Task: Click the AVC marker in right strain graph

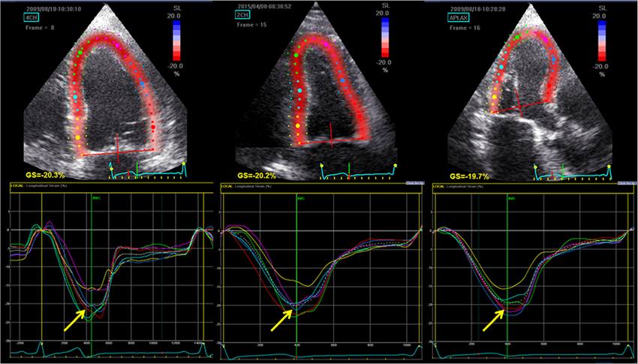Action: (x=510, y=198)
